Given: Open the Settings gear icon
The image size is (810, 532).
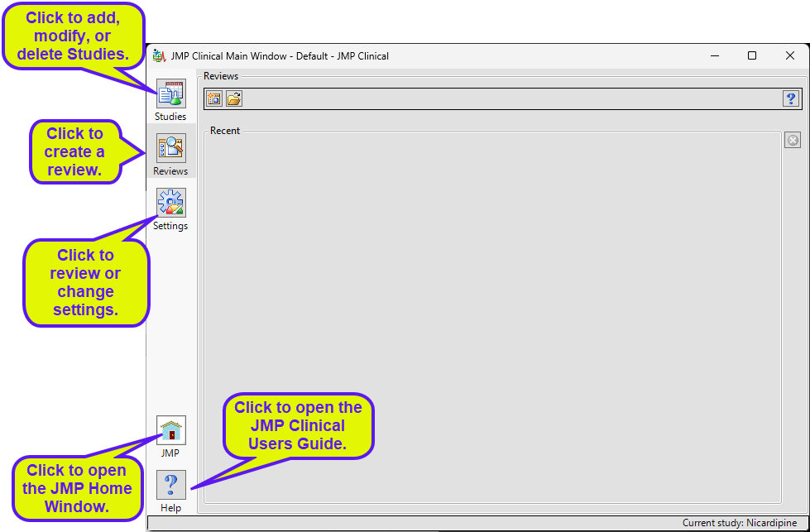Looking at the screenshot, I should (171, 203).
